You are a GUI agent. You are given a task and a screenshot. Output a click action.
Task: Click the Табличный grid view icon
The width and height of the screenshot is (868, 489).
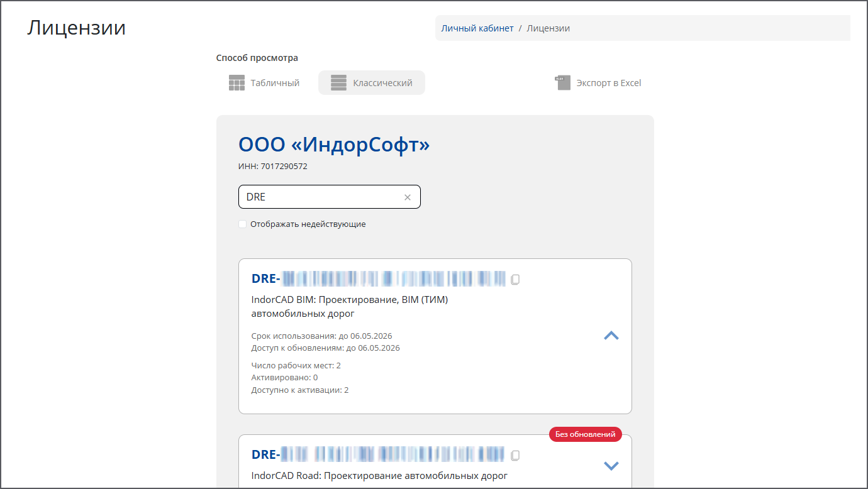[236, 83]
